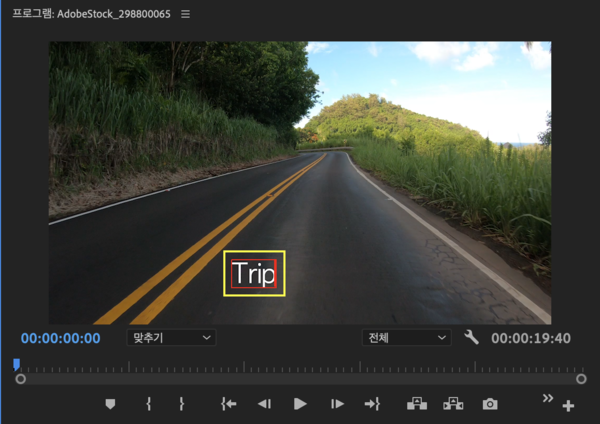Click the 프로그램: AdobeStock_298800065 panel tab
The image size is (600, 424).
tap(91, 14)
